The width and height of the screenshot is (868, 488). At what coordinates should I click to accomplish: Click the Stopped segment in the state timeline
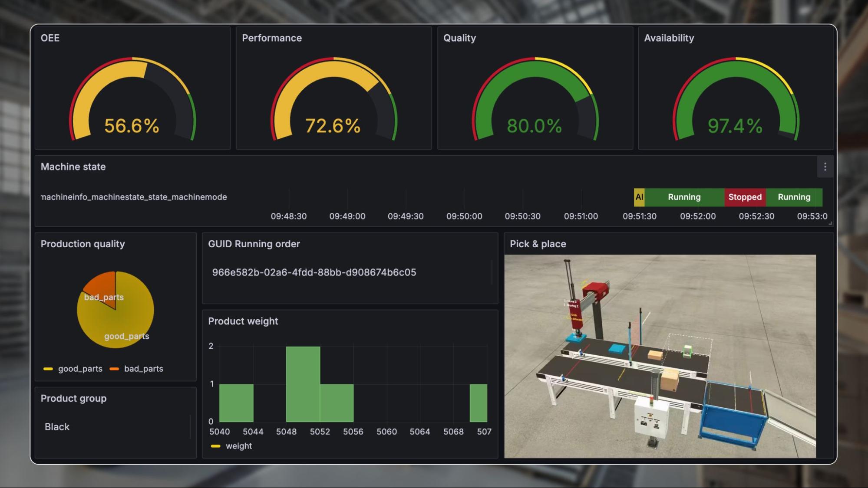(745, 197)
